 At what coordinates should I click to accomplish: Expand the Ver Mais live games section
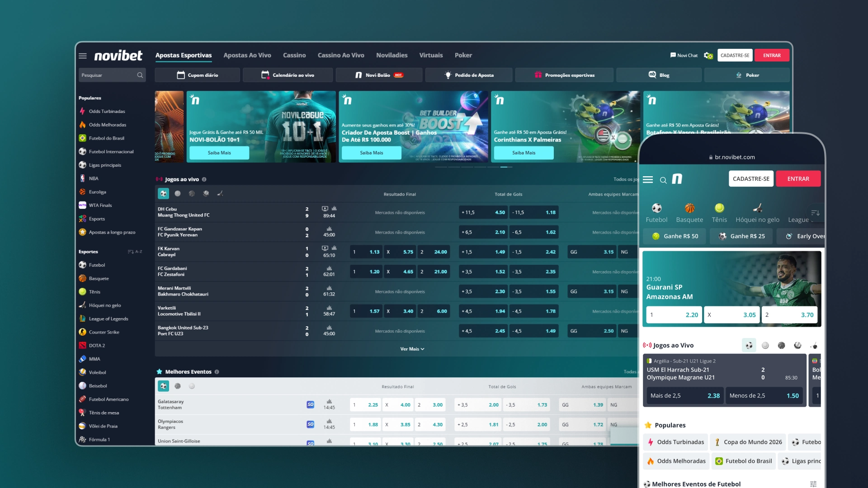[x=411, y=348]
